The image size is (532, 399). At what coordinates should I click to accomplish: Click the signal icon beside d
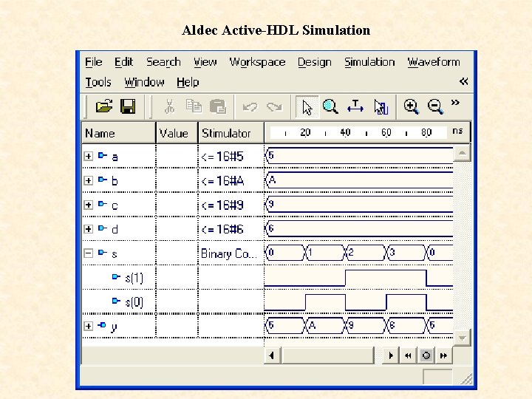click(103, 228)
